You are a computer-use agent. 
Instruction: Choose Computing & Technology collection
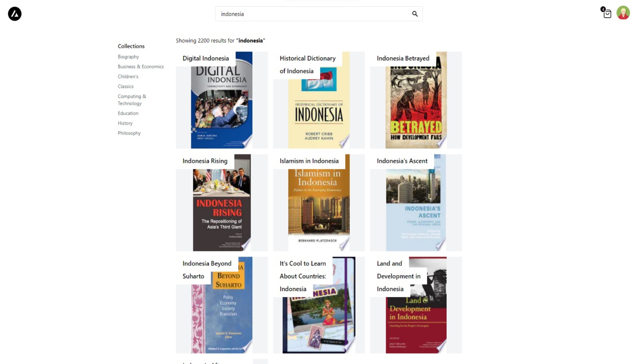[x=132, y=100]
